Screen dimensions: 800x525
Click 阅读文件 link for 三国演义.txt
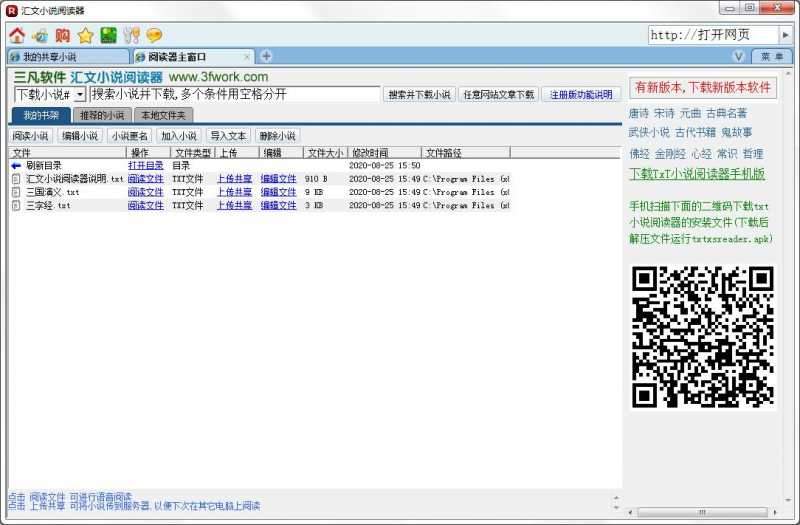coord(145,192)
